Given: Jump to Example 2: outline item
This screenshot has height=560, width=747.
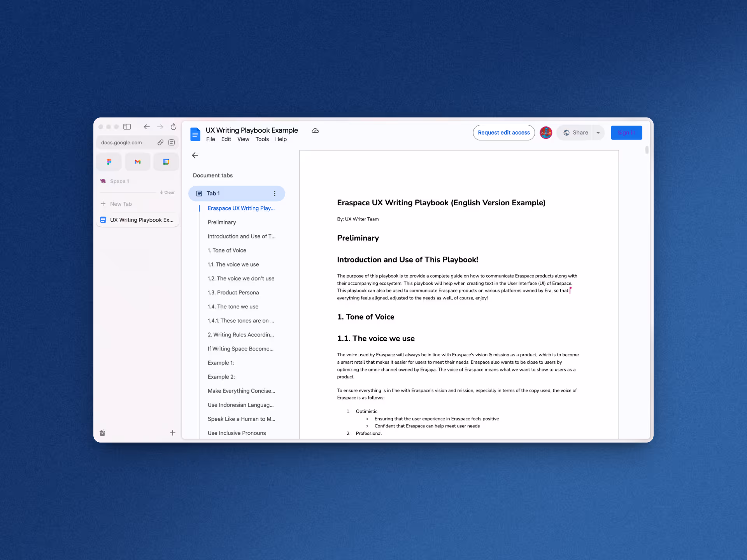Looking at the screenshot, I should pos(221,377).
